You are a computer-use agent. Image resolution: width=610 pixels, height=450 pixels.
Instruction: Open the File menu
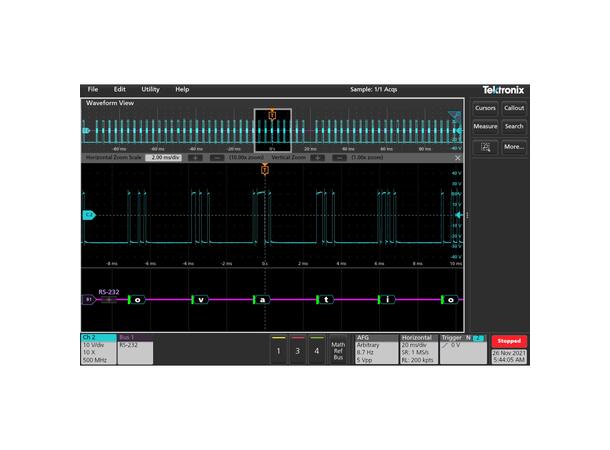[x=93, y=89]
